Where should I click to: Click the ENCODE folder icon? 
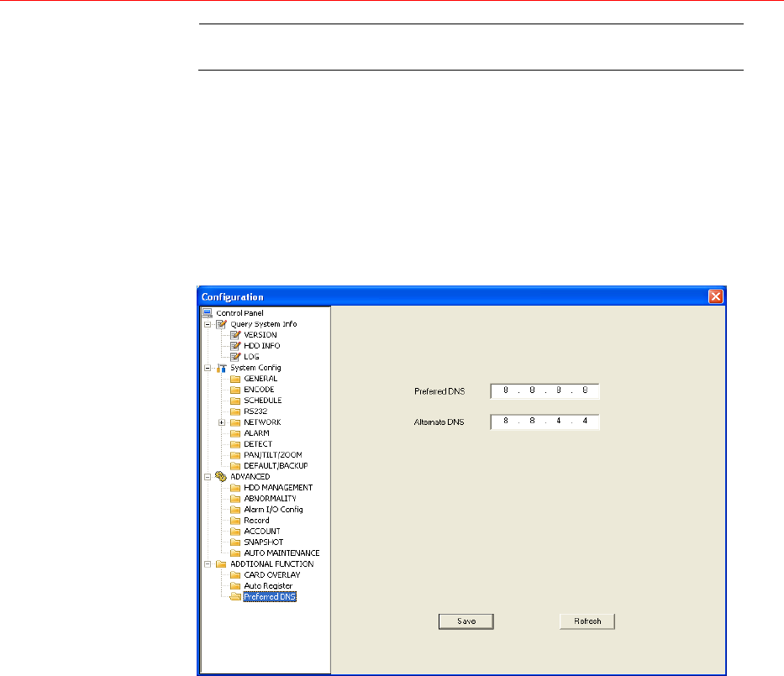pos(235,390)
